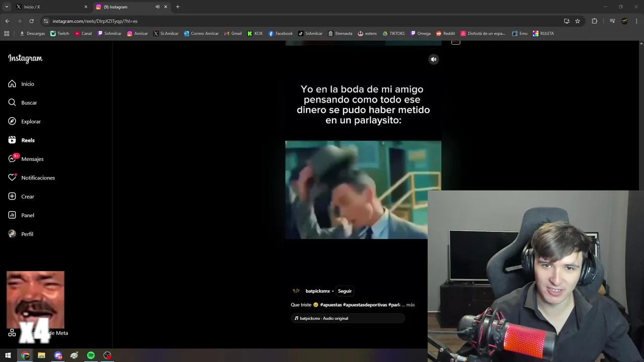Open the RULETA bookmark
644x362 pixels.
pos(543,34)
